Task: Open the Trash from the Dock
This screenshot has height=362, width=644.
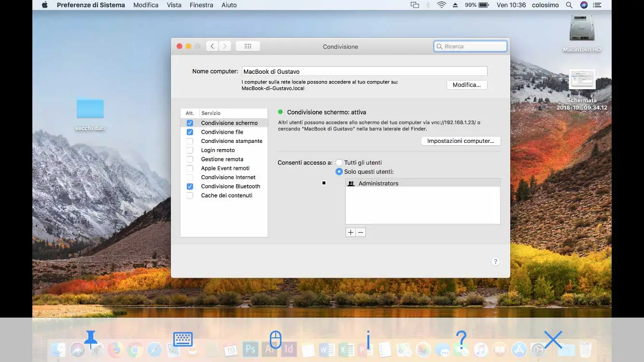Action: [x=585, y=350]
